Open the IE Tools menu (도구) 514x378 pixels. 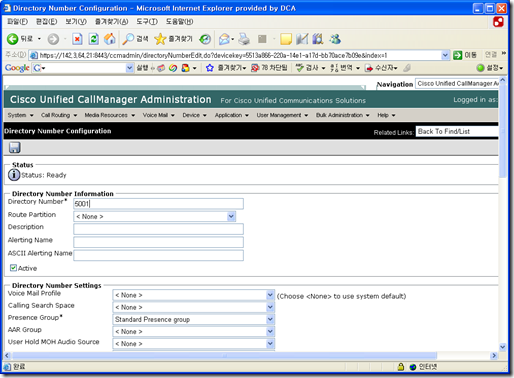point(147,22)
